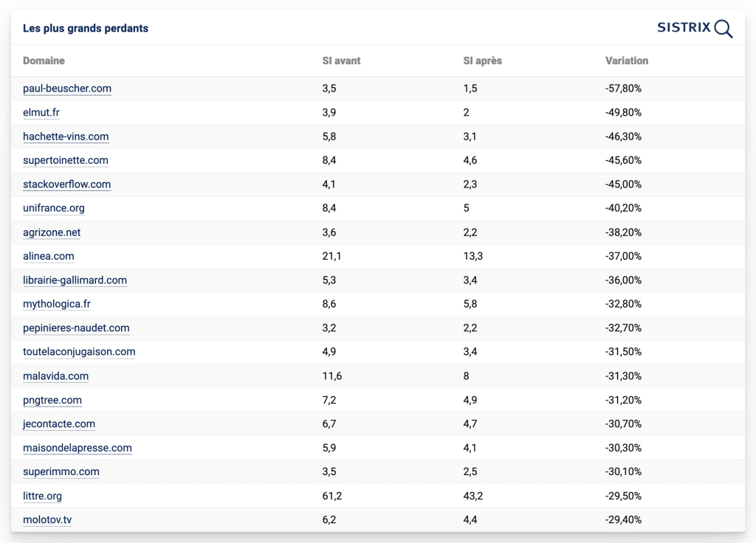Open the elmut.fr domain link

(41, 112)
